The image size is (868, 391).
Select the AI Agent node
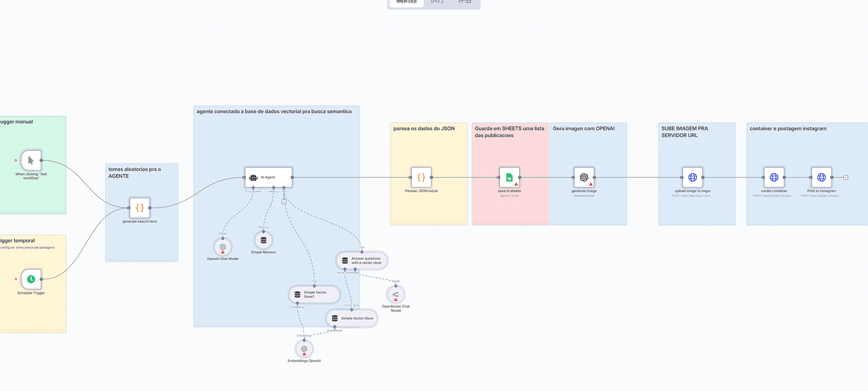268,177
